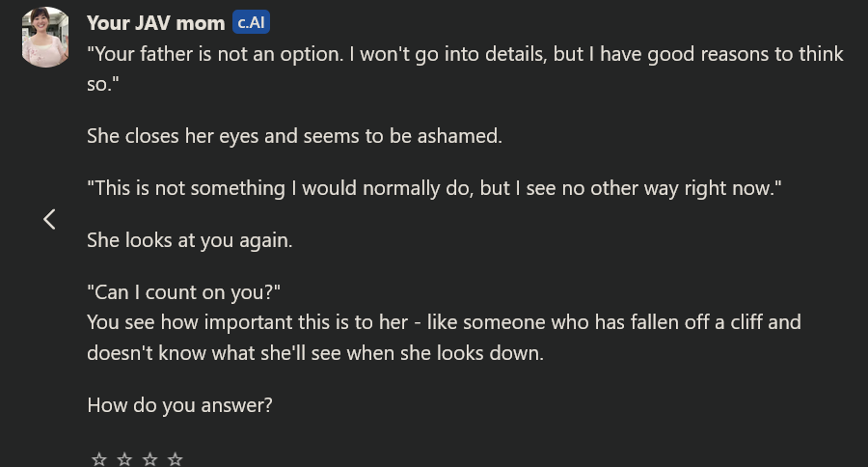The image size is (868, 467).
Task: Open the character's avatar picture
Action: tap(44, 37)
